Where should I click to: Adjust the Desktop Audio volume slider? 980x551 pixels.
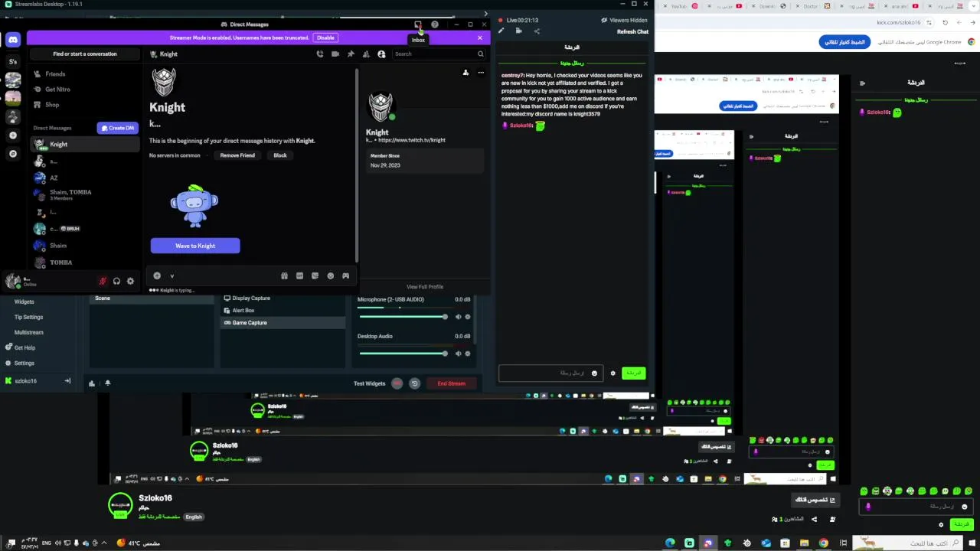coord(403,354)
